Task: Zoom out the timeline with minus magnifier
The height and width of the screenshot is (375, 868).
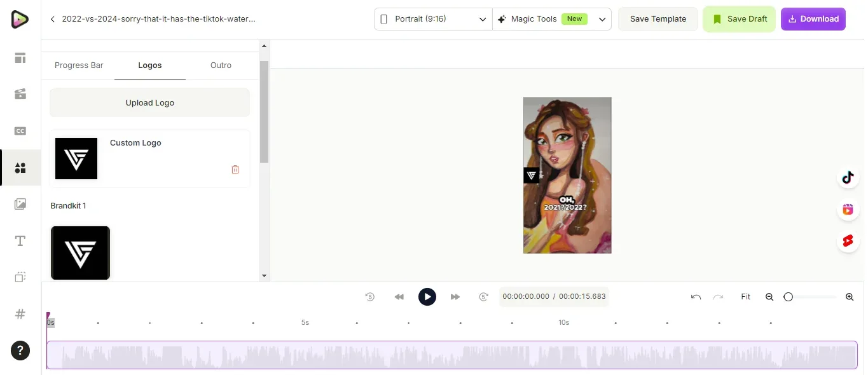Action: [x=769, y=297]
